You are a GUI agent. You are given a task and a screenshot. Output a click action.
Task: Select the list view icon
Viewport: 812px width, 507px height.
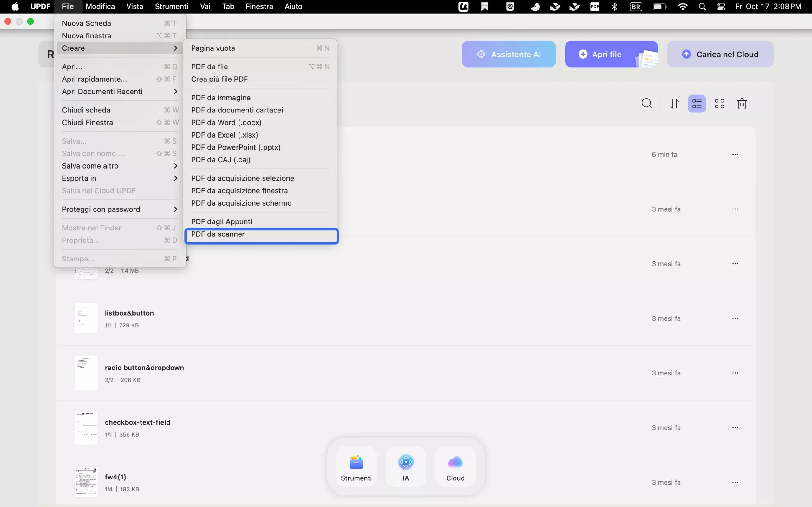click(697, 103)
